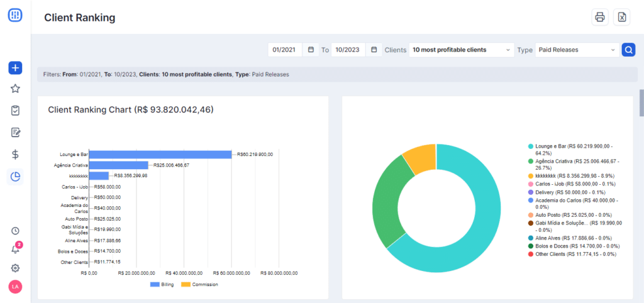
Task: Open the dollar sign finance icon
Action: [15, 155]
